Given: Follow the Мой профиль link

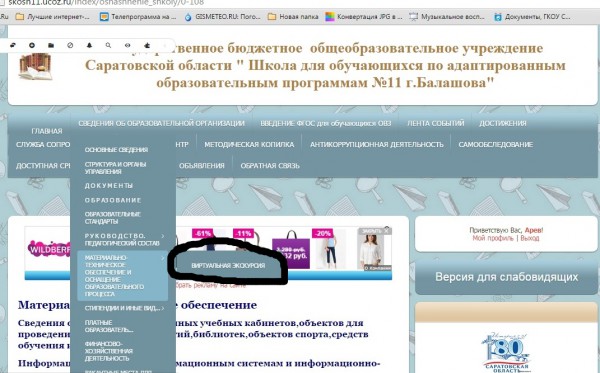Looking at the screenshot, I should [493, 238].
